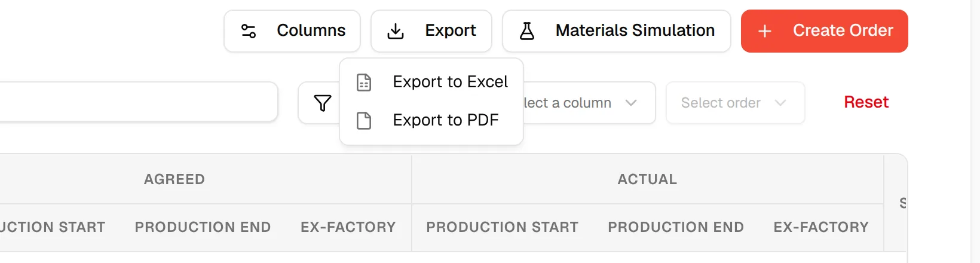Click the Export button label
Screen dimensions: 980x263
pos(451,30)
